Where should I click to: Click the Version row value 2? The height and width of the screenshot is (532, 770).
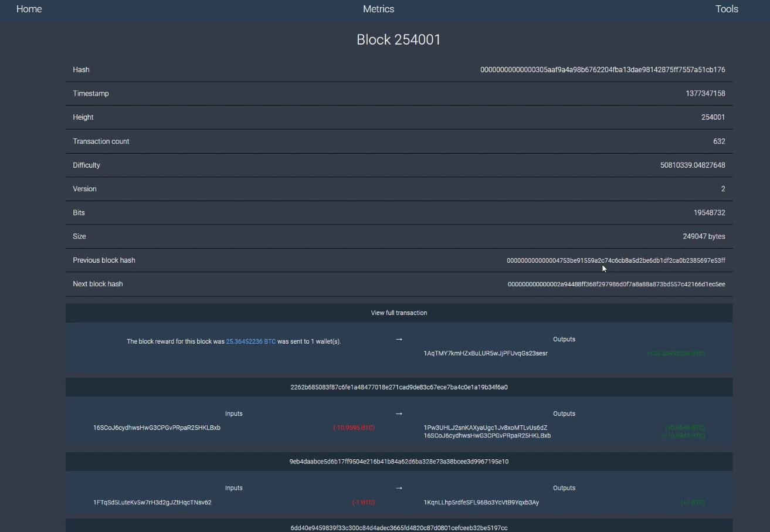[x=723, y=189]
